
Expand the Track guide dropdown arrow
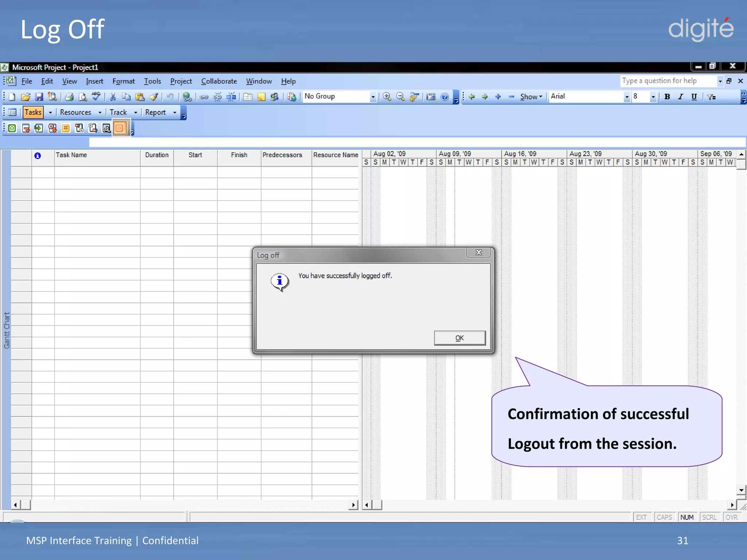[x=136, y=113]
